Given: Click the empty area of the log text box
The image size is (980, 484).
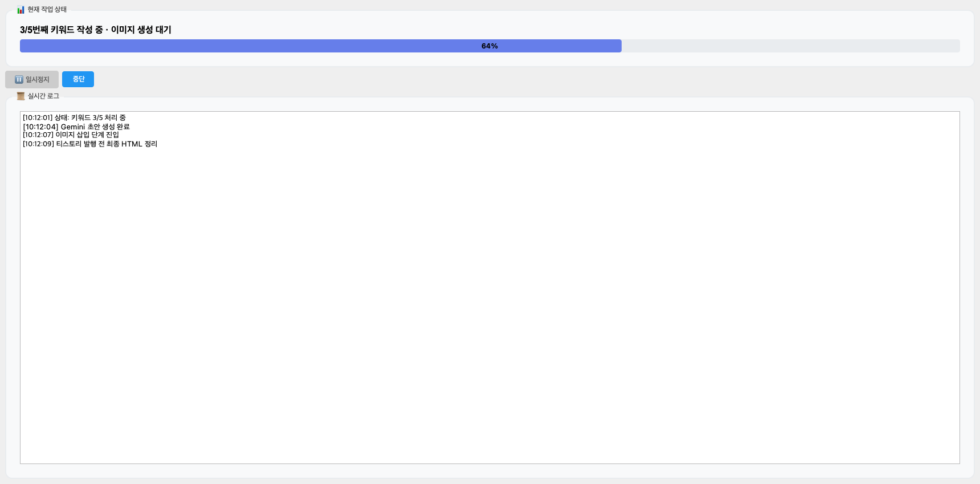Looking at the screenshot, I should click(490, 302).
